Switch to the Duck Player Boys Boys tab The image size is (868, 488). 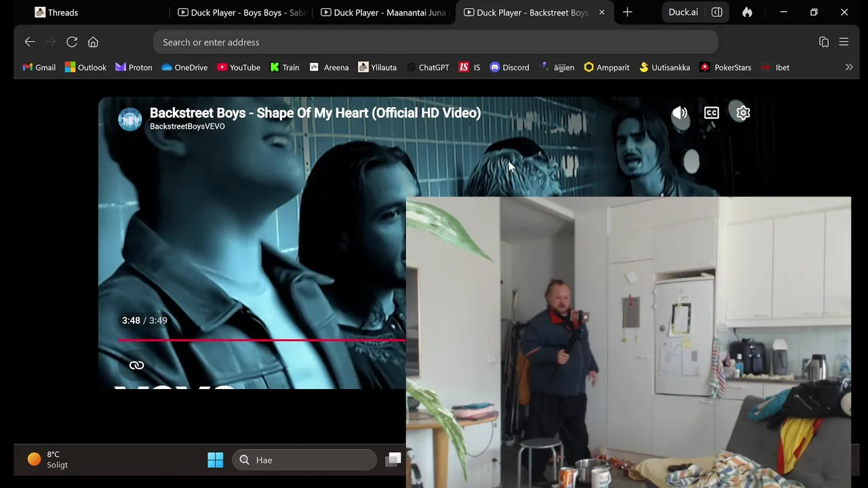click(241, 12)
